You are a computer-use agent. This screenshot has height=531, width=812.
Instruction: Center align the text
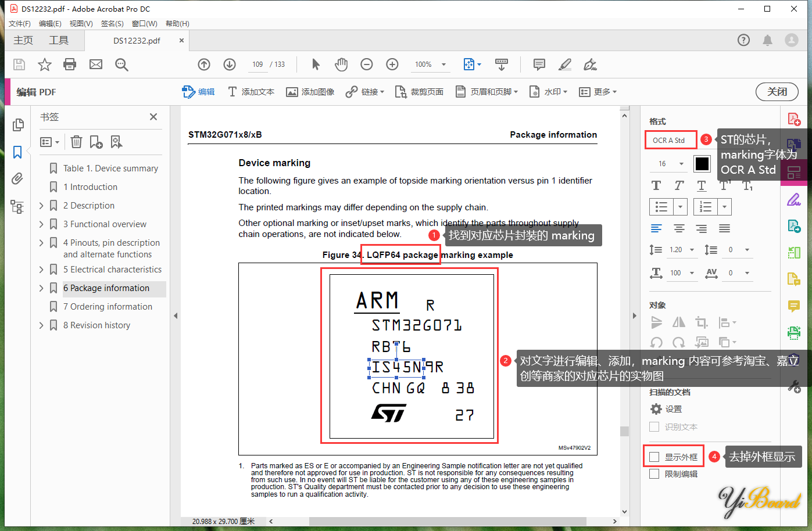pyautogui.click(x=679, y=228)
